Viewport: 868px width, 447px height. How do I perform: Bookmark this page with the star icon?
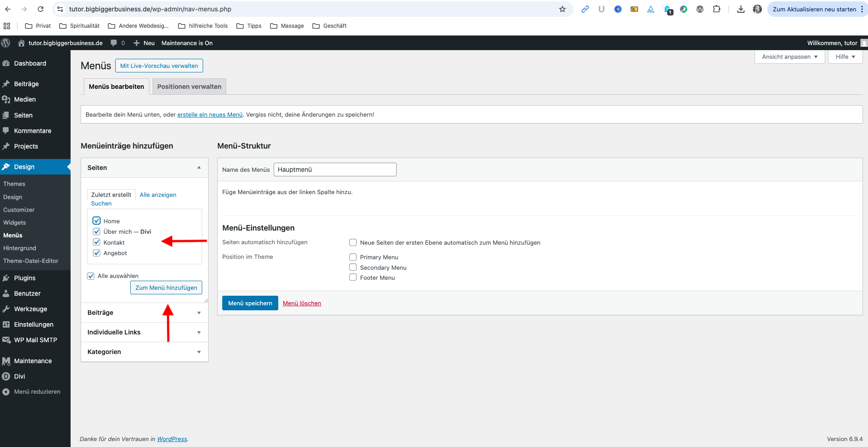(x=562, y=9)
